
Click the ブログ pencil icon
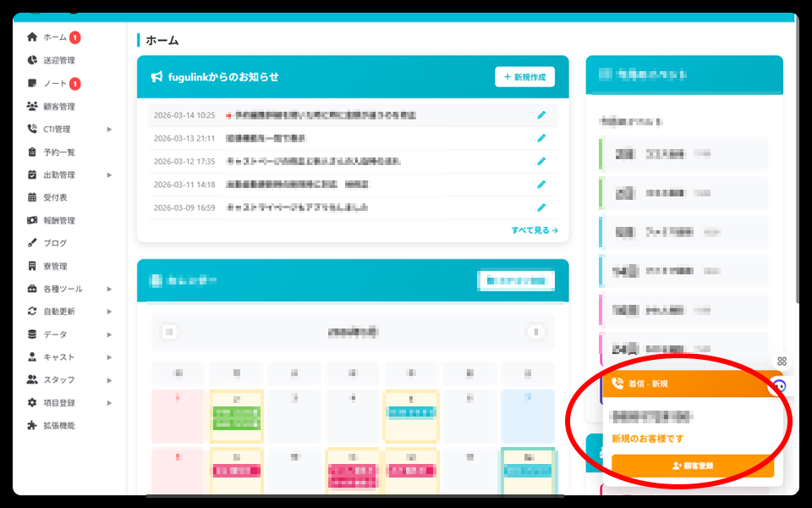pyautogui.click(x=32, y=243)
